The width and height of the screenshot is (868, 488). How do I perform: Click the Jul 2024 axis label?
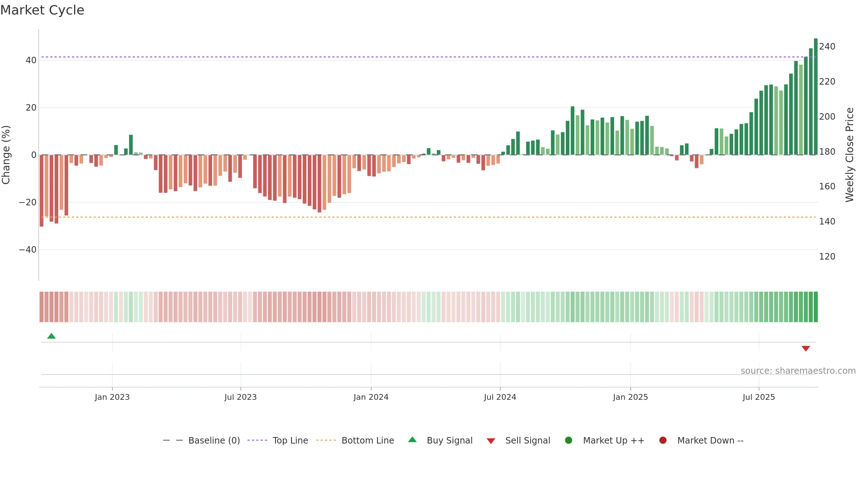(x=500, y=397)
